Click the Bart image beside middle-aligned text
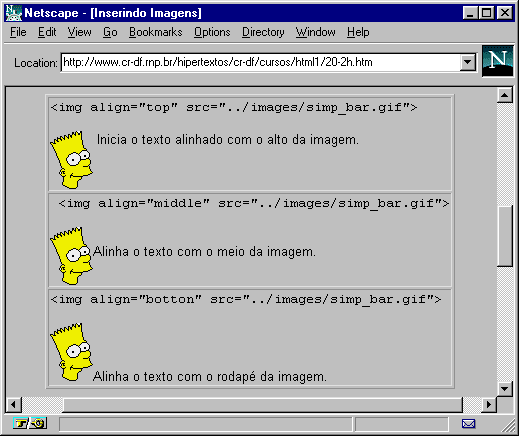Viewport: 519px width, 436px height. 71,256
